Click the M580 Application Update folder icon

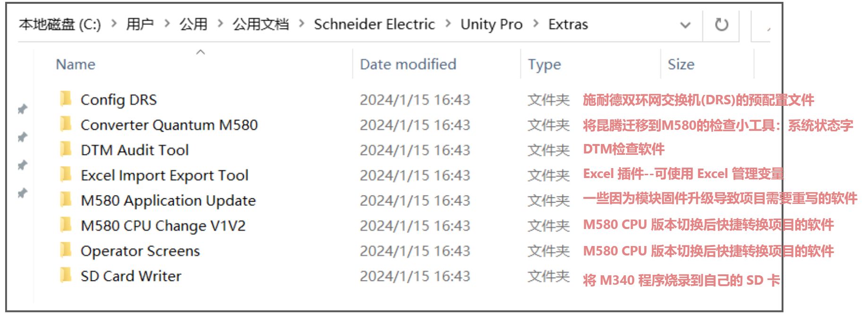(66, 200)
